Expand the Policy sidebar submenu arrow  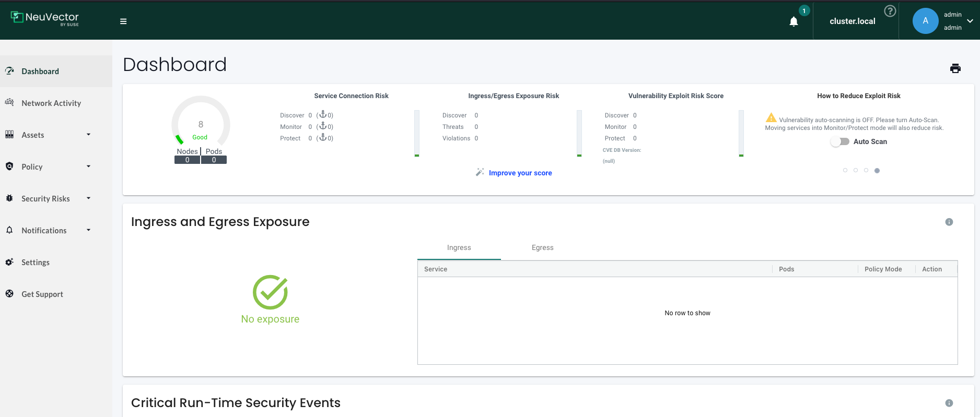coord(89,166)
